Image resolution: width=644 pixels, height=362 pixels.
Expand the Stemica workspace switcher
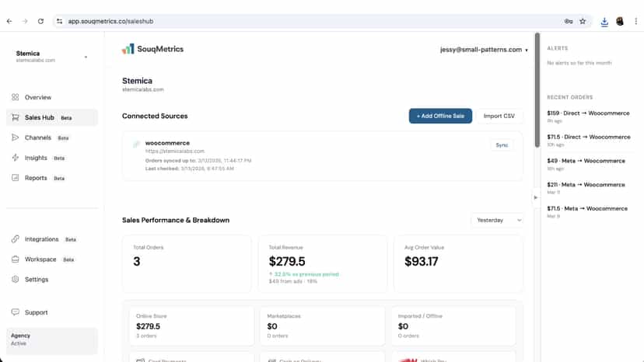pos(52,57)
